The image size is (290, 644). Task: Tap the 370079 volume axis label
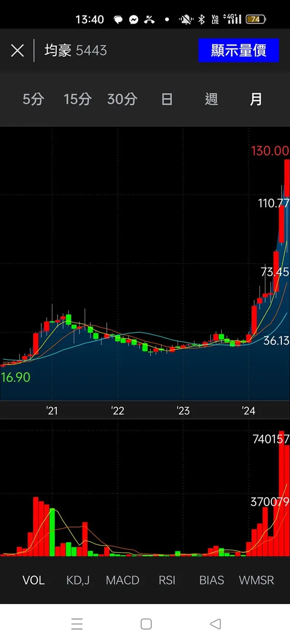270,501
